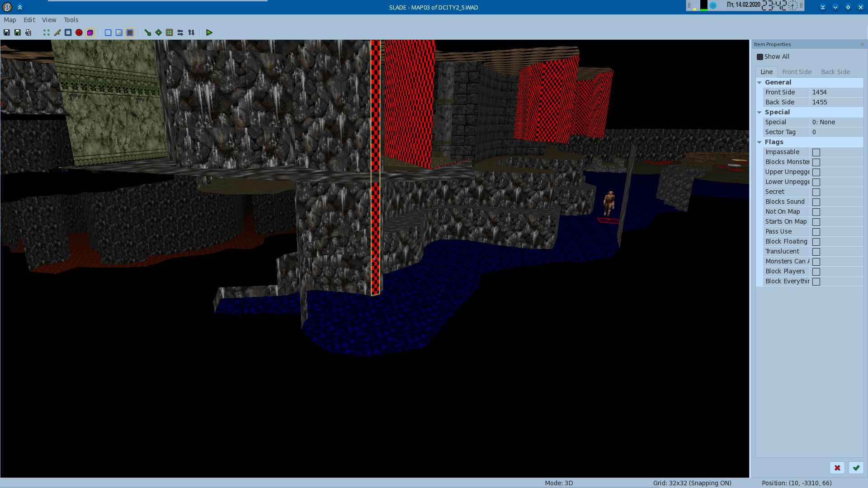Click the Mode: 3D status text
Image resolution: width=868 pixels, height=488 pixels.
(x=559, y=483)
